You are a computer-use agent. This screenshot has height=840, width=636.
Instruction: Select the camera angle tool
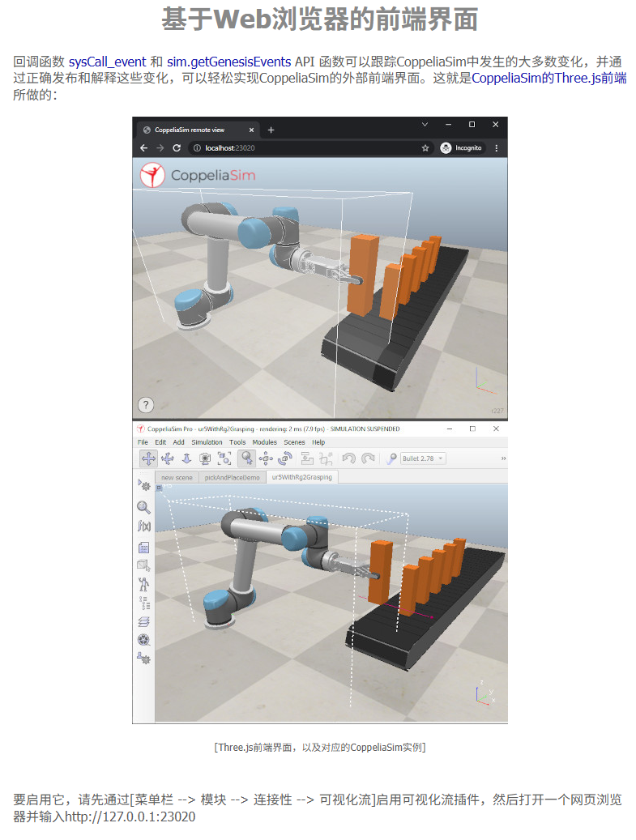tap(205, 458)
